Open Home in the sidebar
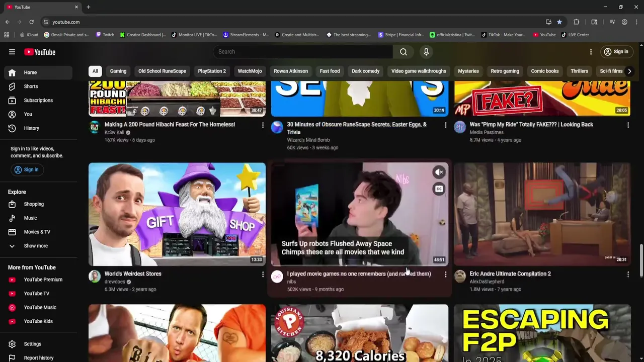Viewport: 644px width, 362px height. pyautogui.click(x=38, y=72)
